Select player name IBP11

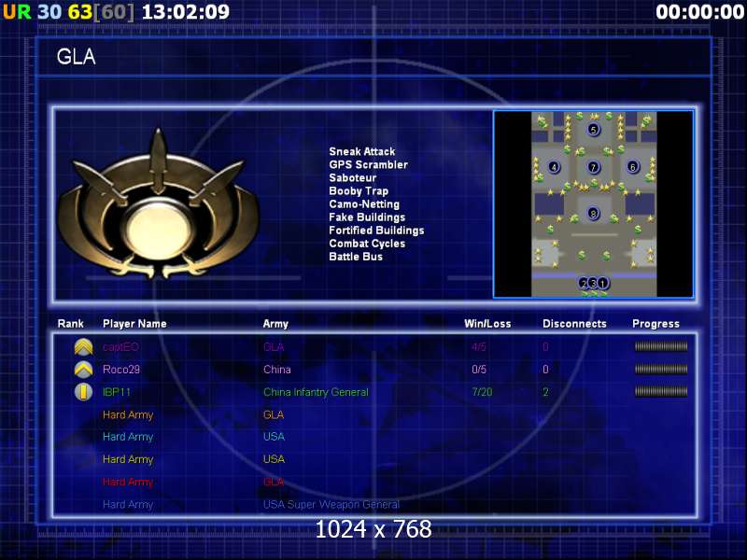click(x=116, y=392)
